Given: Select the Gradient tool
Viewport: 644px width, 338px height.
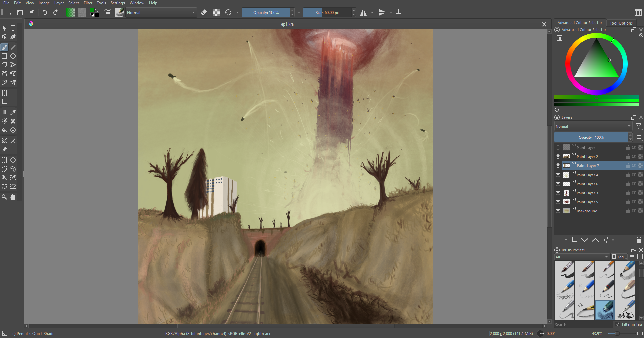Looking at the screenshot, I should pos(4,112).
